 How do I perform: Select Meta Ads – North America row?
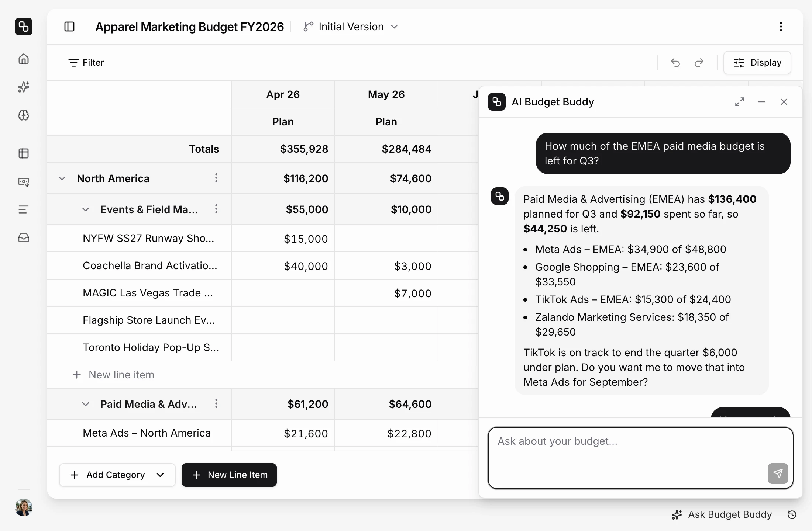(x=147, y=433)
